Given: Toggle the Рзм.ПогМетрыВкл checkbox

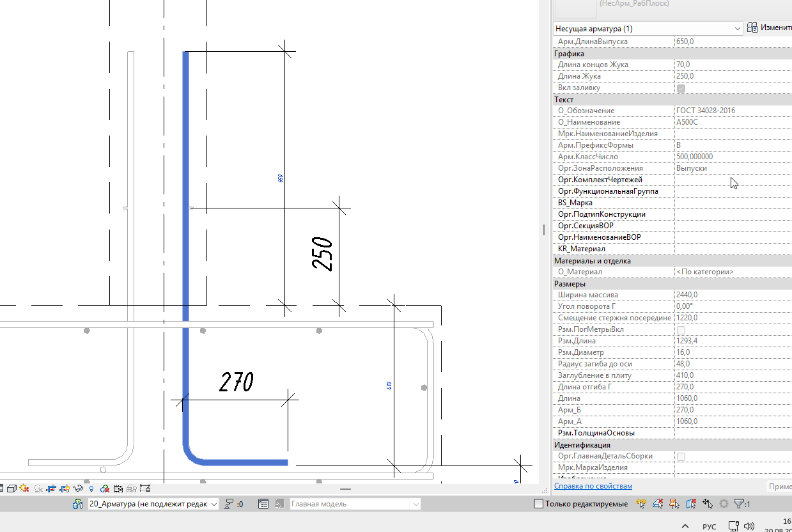Looking at the screenshot, I should [x=681, y=329].
